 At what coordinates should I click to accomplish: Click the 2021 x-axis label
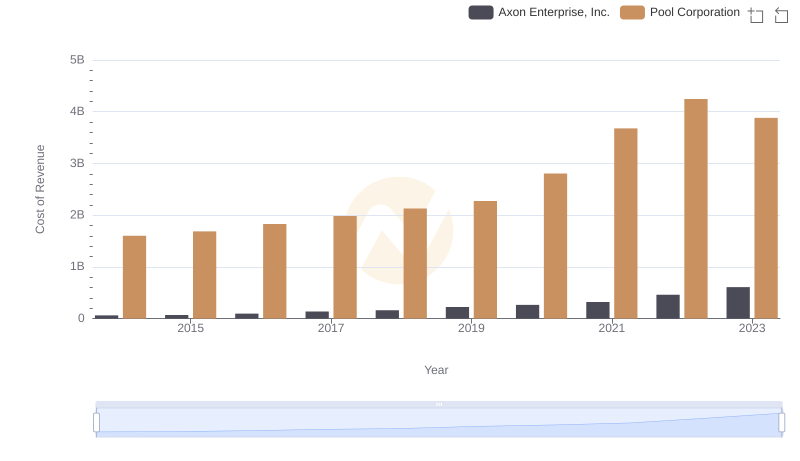pos(611,328)
